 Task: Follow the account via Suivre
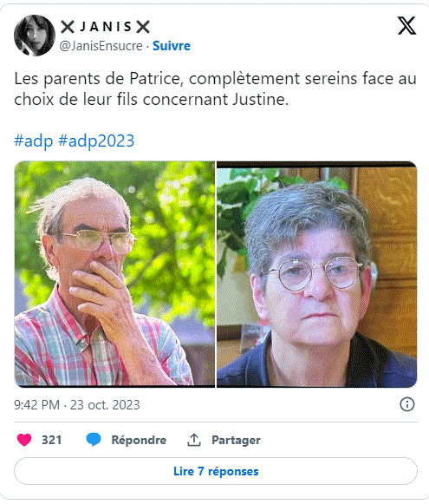(x=172, y=46)
